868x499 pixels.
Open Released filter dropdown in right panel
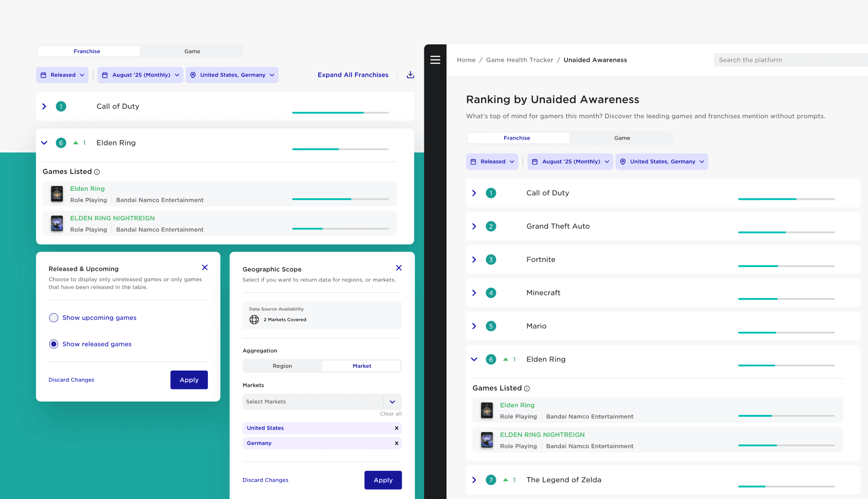(x=492, y=162)
